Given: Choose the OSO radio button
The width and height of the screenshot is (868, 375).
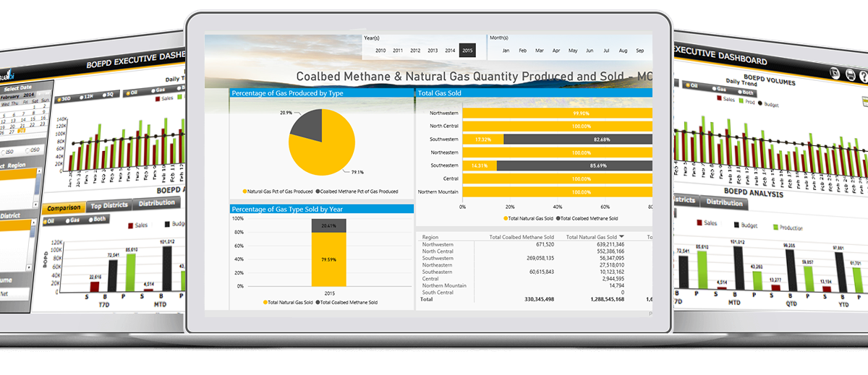Looking at the screenshot, I should click(x=28, y=150).
